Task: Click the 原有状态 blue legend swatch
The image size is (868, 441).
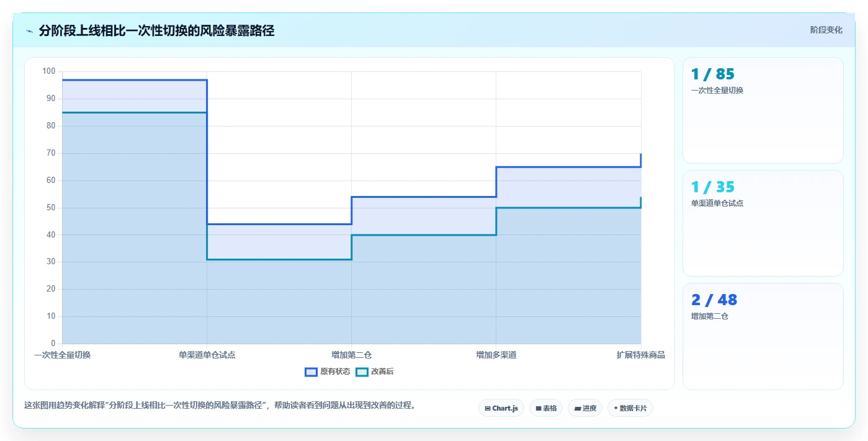Action: [x=311, y=372]
